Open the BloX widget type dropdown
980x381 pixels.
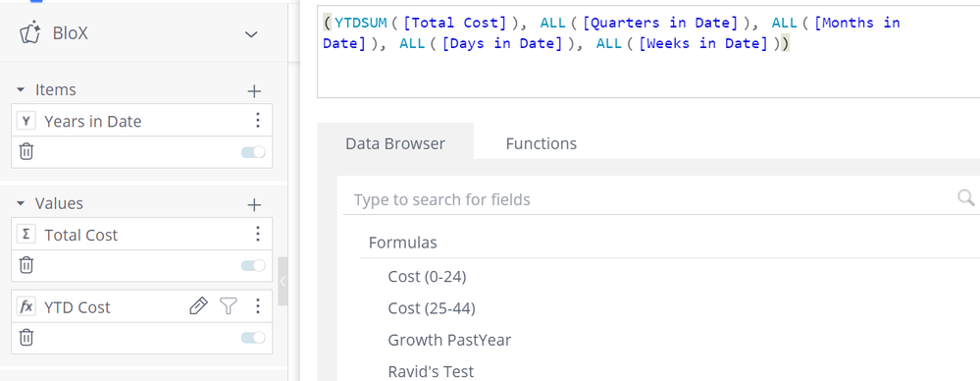click(x=251, y=34)
